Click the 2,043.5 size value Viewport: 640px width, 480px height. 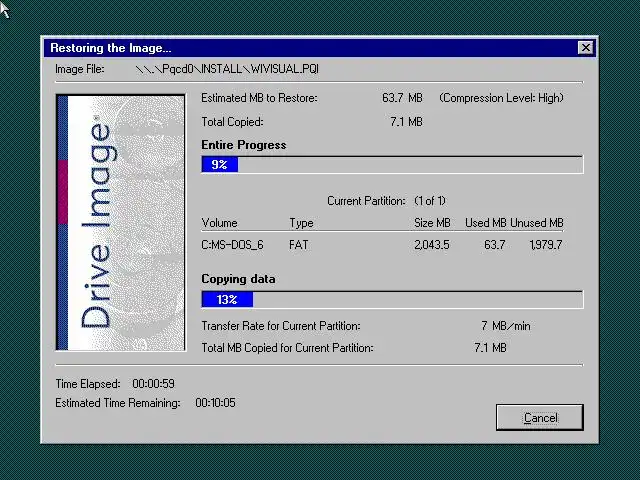pyautogui.click(x=432, y=245)
